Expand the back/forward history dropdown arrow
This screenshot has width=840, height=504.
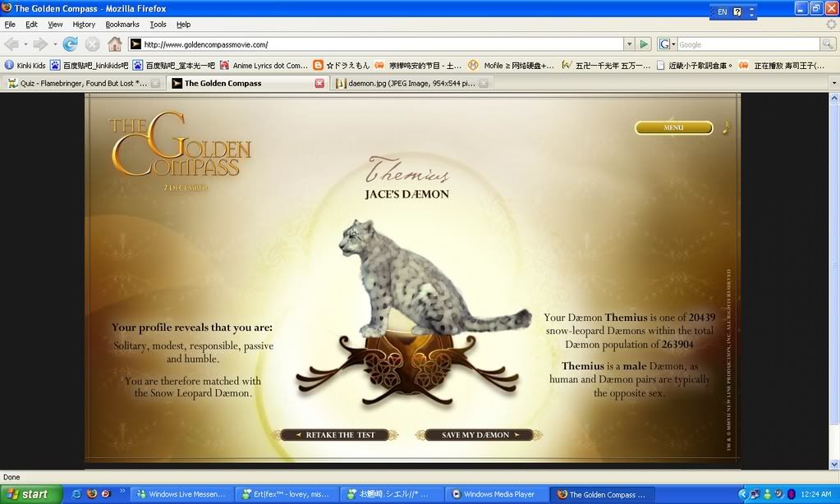click(x=55, y=44)
